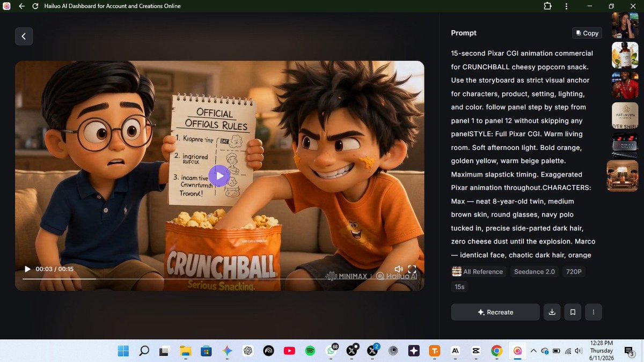Open the three-dot more options menu
Image resolution: width=644 pixels, height=362 pixels.
(594, 312)
